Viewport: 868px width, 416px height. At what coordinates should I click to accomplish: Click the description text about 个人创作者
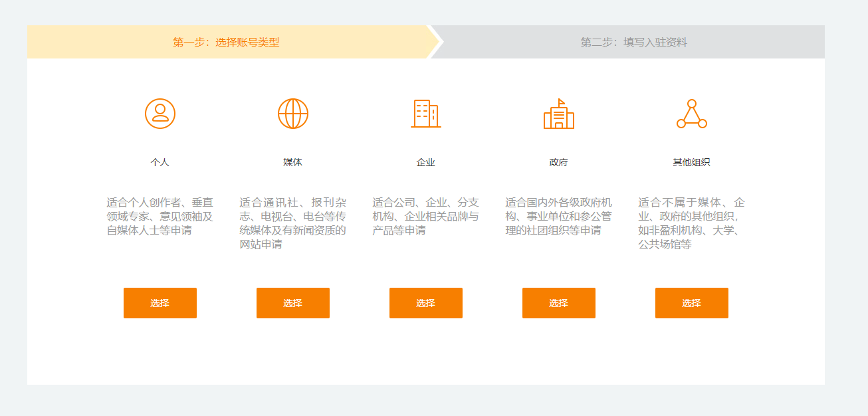pyautogui.click(x=160, y=217)
